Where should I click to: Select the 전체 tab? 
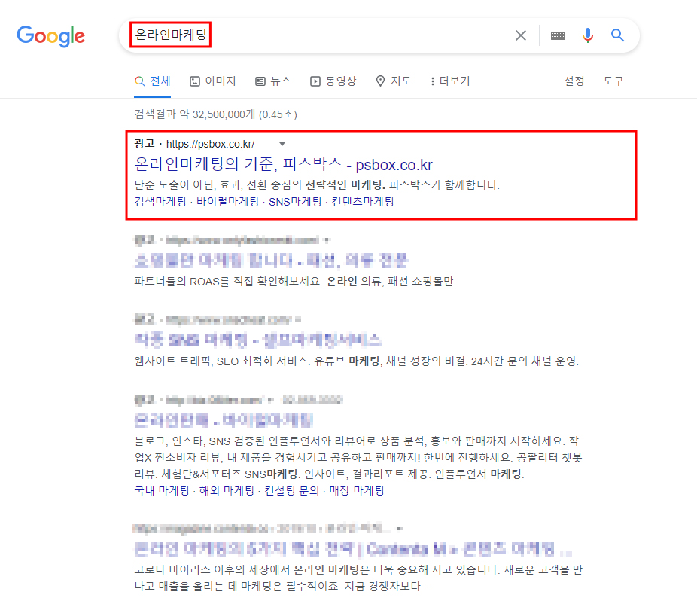pyautogui.click(x=153, y=81)
